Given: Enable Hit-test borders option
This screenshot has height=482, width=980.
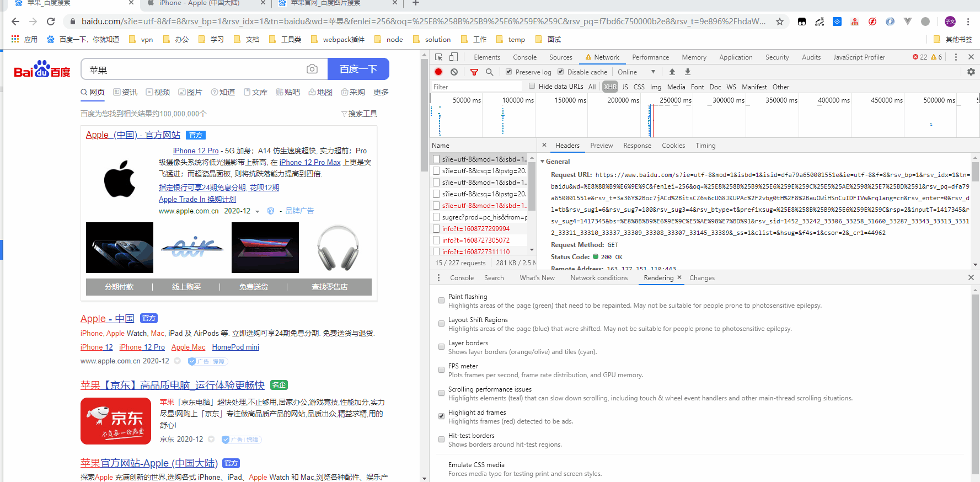Looking at the screenshot, I should 441,440.
